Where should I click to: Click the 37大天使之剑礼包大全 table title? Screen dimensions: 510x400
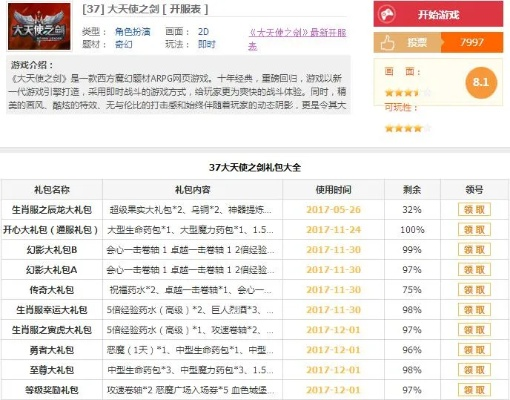(x=255, y=167)
